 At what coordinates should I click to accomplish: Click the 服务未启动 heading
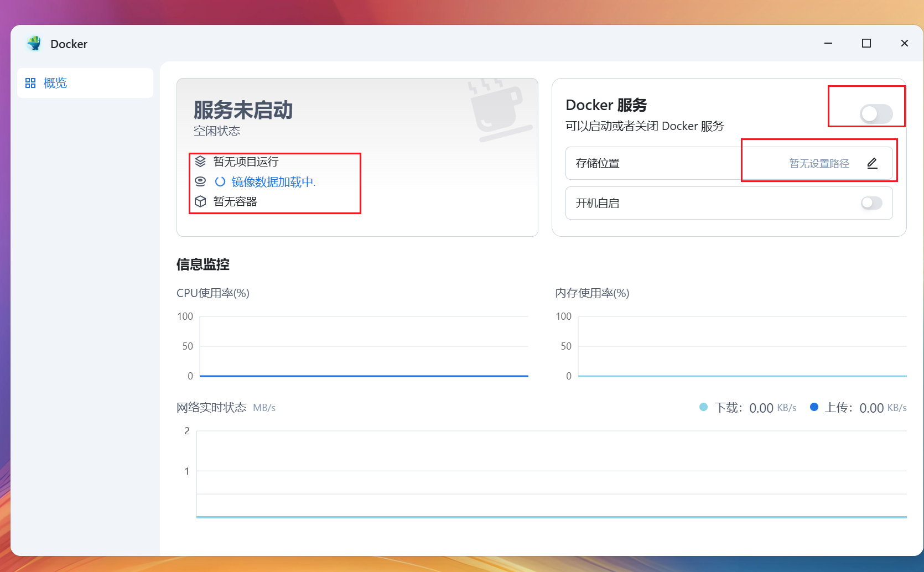[243, 110]
